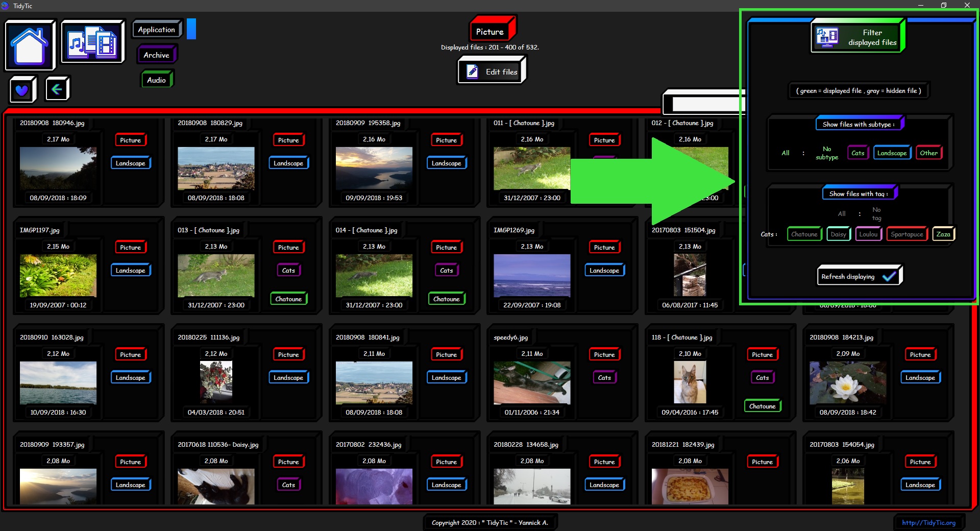The height and width of the screenshot is (531, 980).
Task: Click the Home house icon
Action: point(30,45)
